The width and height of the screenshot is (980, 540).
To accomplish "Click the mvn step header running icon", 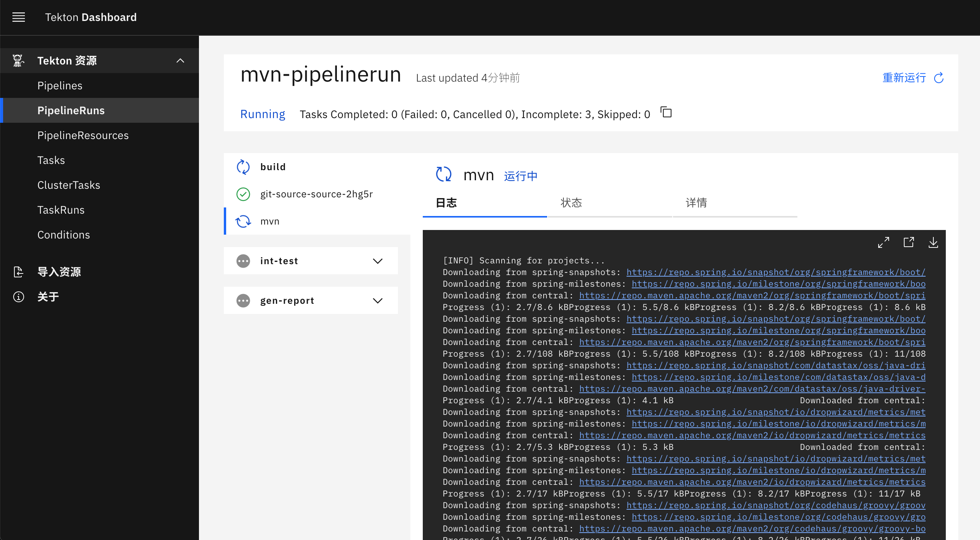I will click(443, 174).
